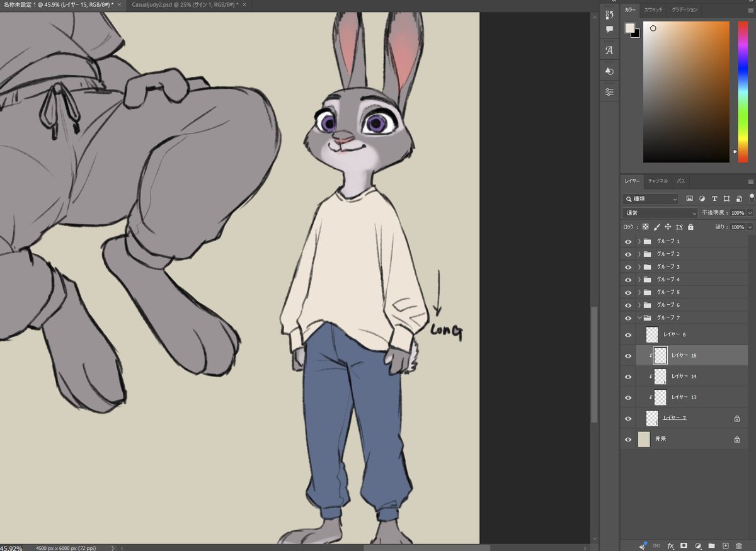Switch to the スウォッチ tab
756x551 pixels.
coord(653,9)
